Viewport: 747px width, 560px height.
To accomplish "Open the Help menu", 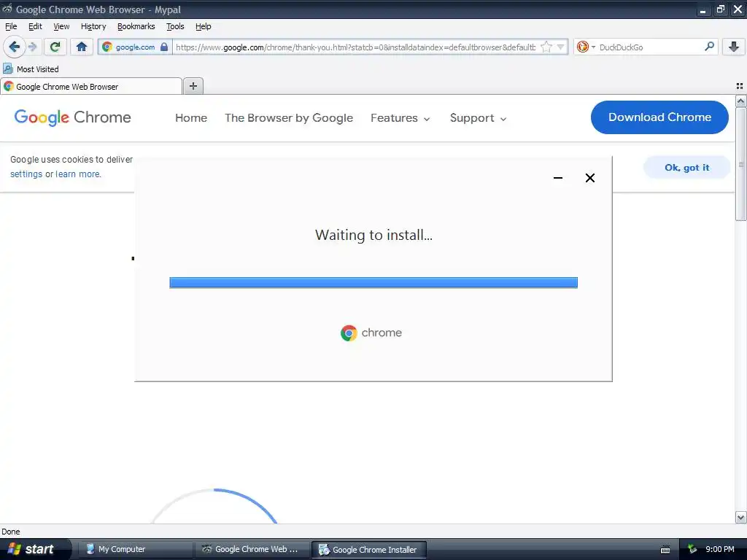I will pos(204,26).
